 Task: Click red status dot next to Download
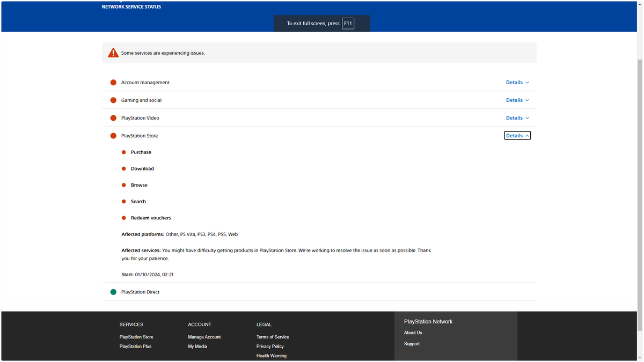coord(124,168)
